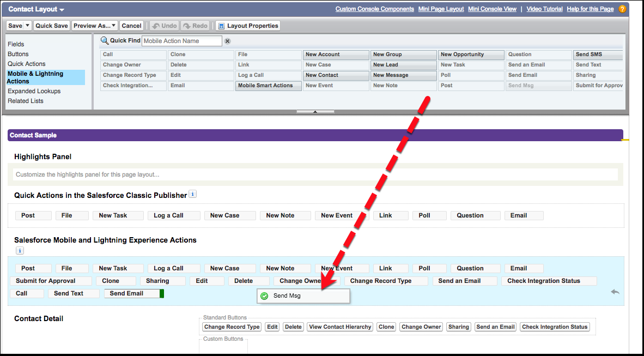Click the Quick Save button
Viewport: 644px width, 356px height.
click(52, 26)
